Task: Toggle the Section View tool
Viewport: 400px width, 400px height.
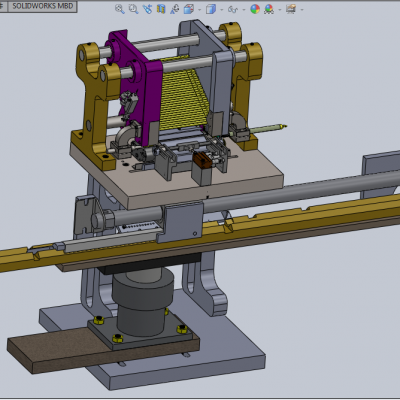Action: click(x=161, y=9)
